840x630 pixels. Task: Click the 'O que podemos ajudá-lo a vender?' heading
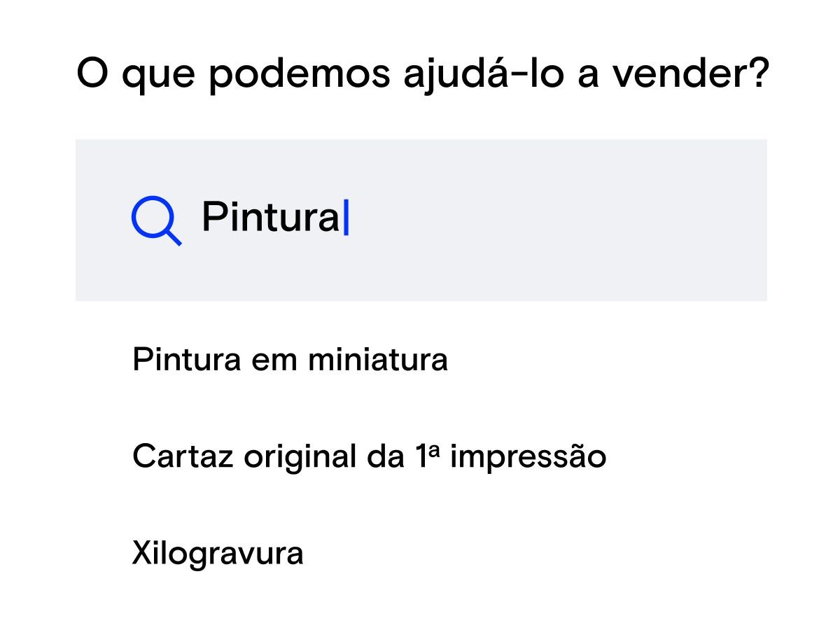pyautogui.click(x=422, y=73)
